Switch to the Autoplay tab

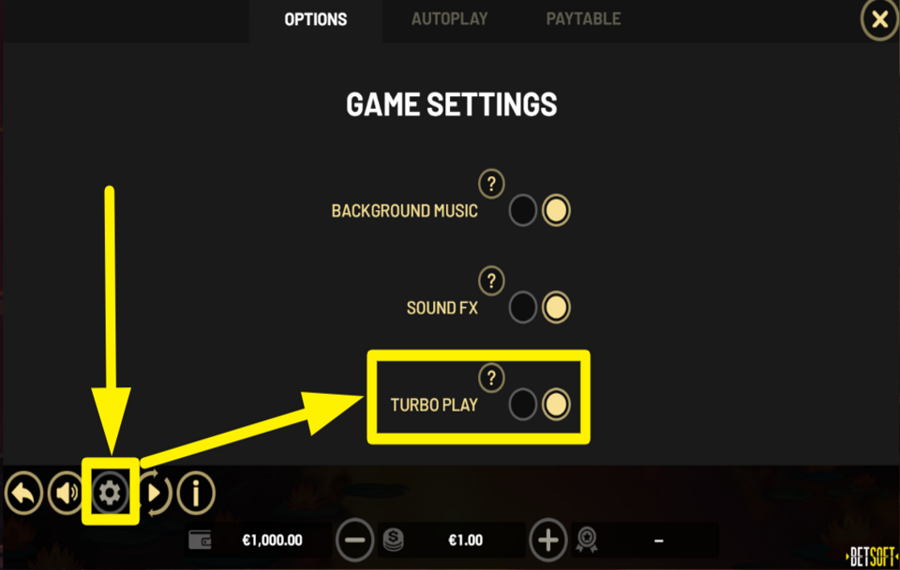[449, 20]
